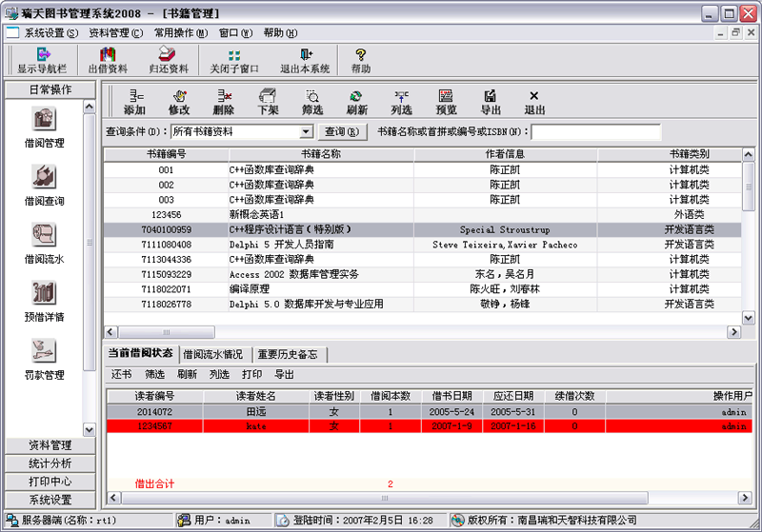The width and height of the screenshot is (762, 532).
Task: Expand the 统计分析 sidebar section
Action: tap(50, 463)
